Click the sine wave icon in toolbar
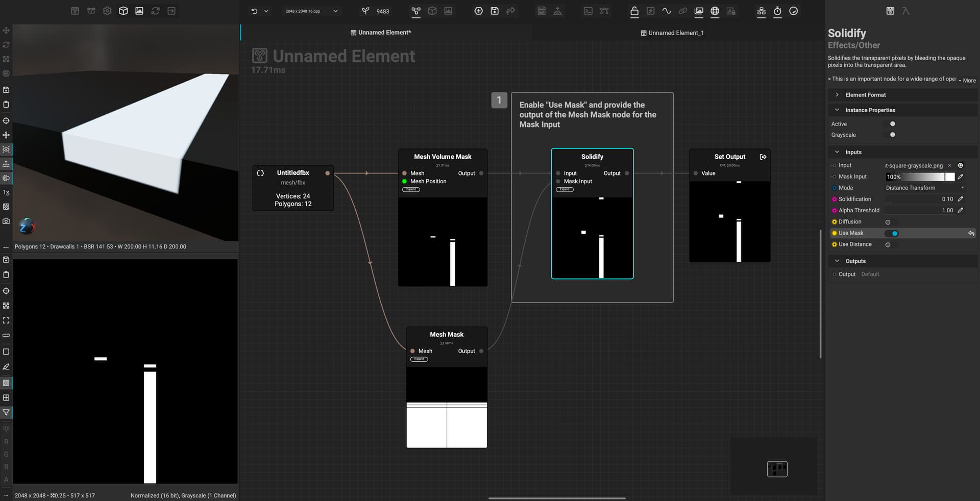The width and height of the screenshot is (980, 501). click(x=667, y=11)
